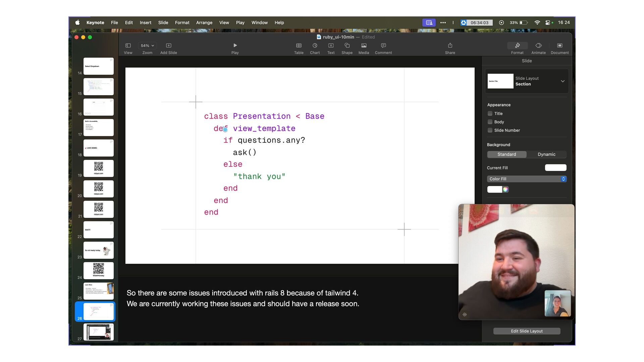Click the Edit Slide Layout button

[x=527, y=331]
